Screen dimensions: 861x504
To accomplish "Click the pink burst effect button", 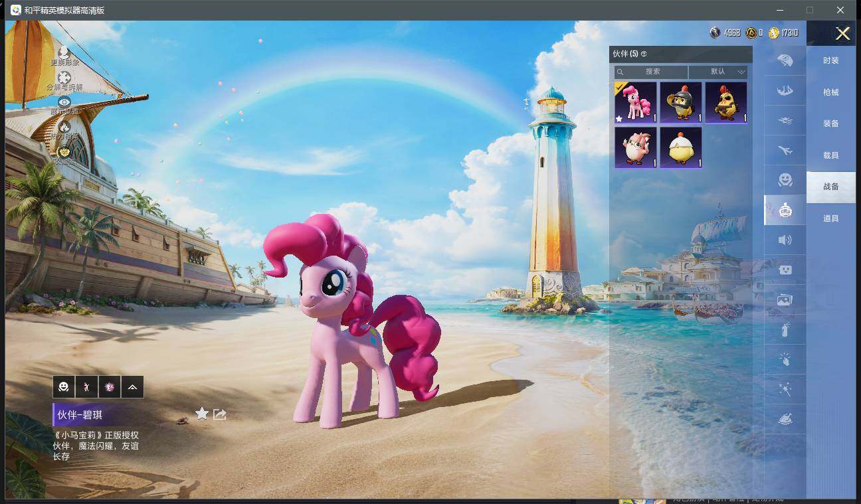I will click(x=110, y=386).
